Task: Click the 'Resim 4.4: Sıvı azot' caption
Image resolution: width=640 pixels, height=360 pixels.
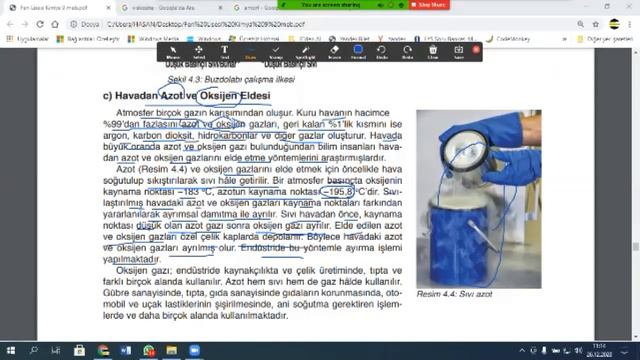Action: (454, 294)
